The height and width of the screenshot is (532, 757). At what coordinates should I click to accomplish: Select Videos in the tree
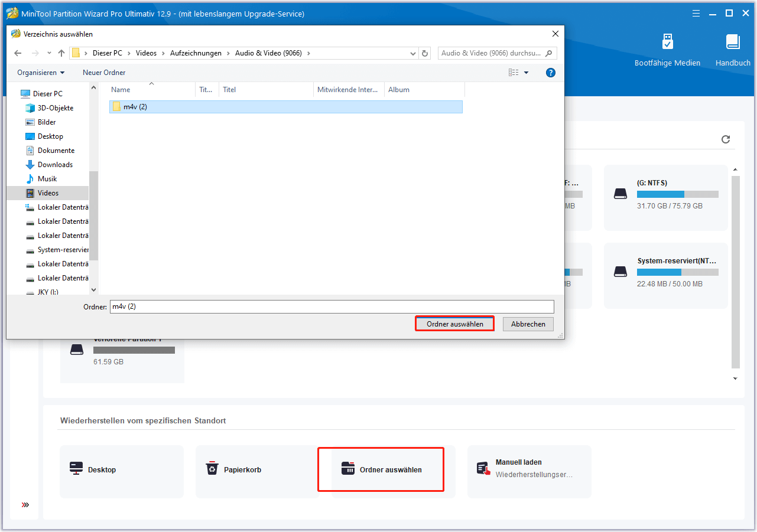pyautogui.click(x=47, y=193)
